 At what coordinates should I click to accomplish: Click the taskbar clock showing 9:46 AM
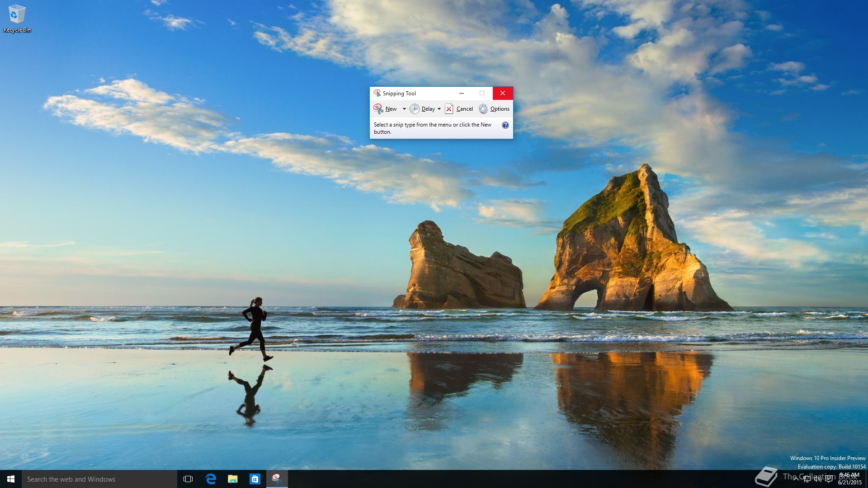(x=849, y=479)
